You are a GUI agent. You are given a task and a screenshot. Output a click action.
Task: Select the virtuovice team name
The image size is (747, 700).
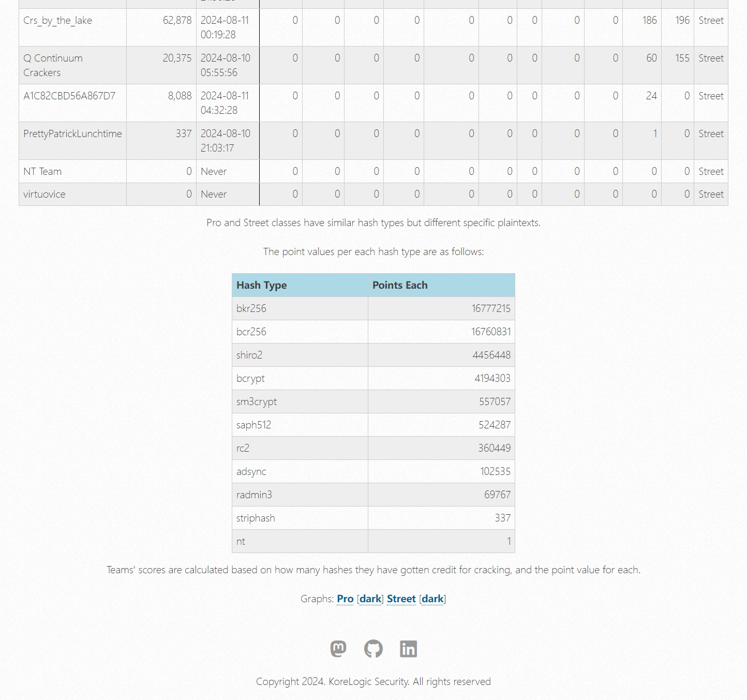pos(44,195)
